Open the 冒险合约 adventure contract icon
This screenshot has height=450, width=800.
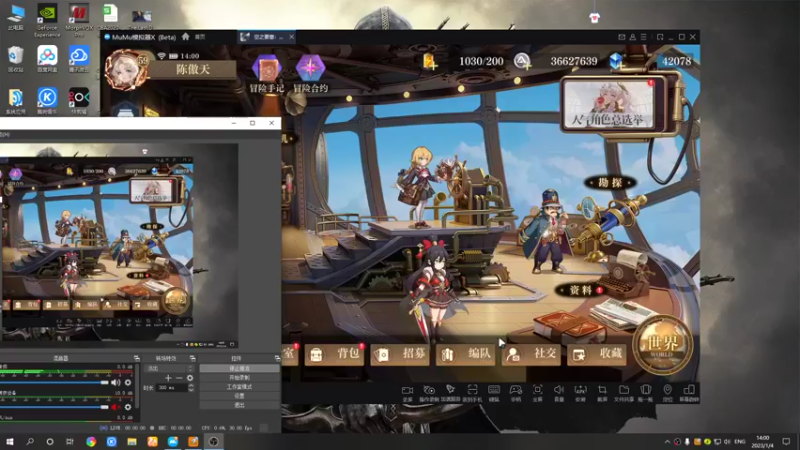coord(310,73)
